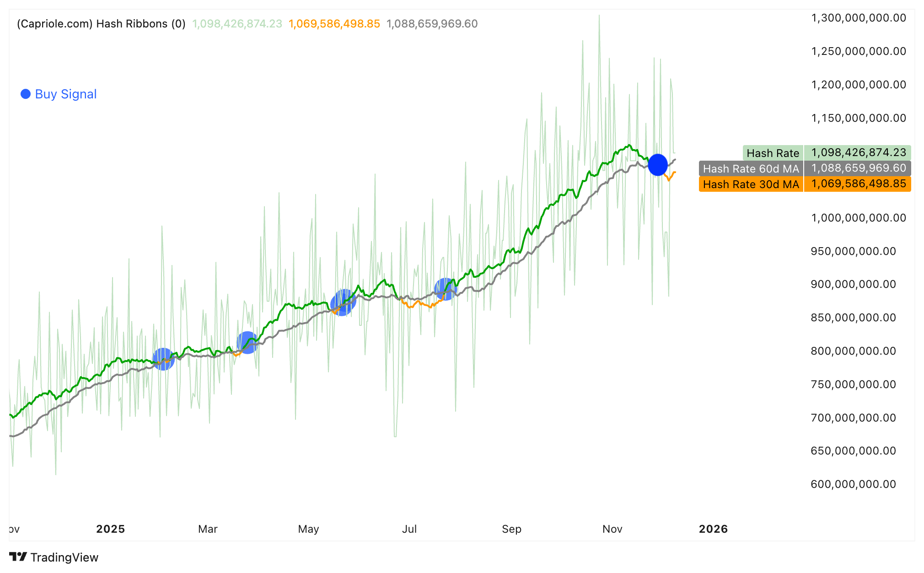Click the orange Hash Rate 30d MA label
Viewport: 924px width, 573px height.
pos(751,184)
